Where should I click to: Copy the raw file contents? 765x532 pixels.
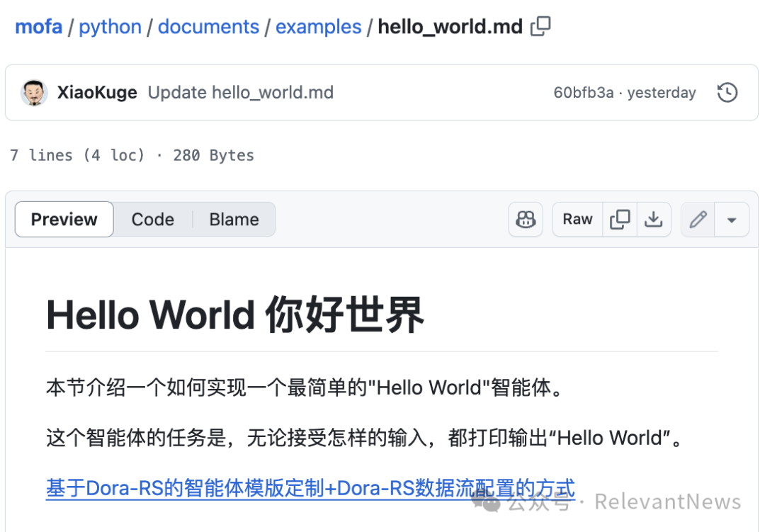[619, 220]
